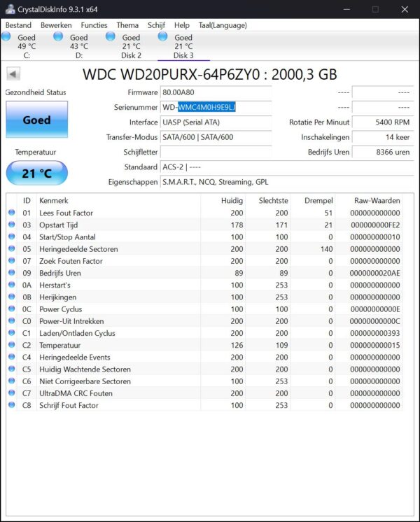Image resolution: width=420 pixels, height=522 pixels.
Task: Click status dot of Laden/Ontladen Cyclus row
Action: [12, 332]
